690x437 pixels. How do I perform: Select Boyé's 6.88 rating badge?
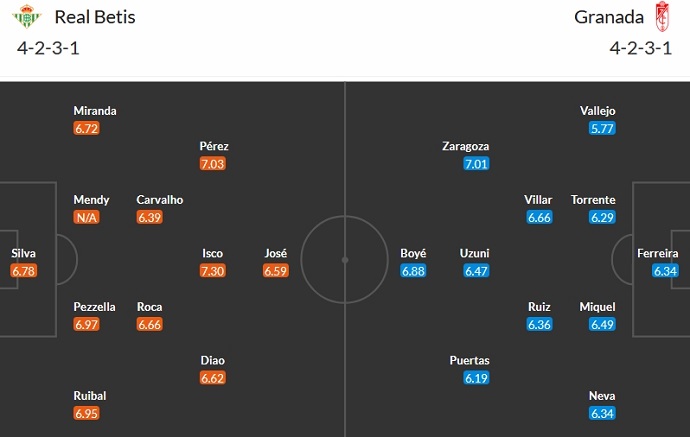click(x=413, y=270)
